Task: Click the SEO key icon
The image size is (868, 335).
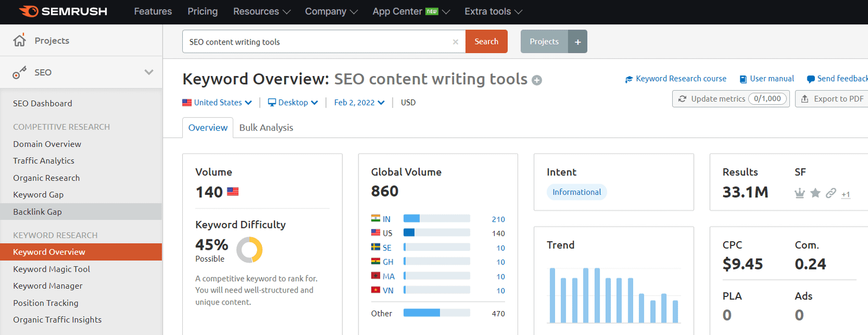Action: tap(20, 72)
